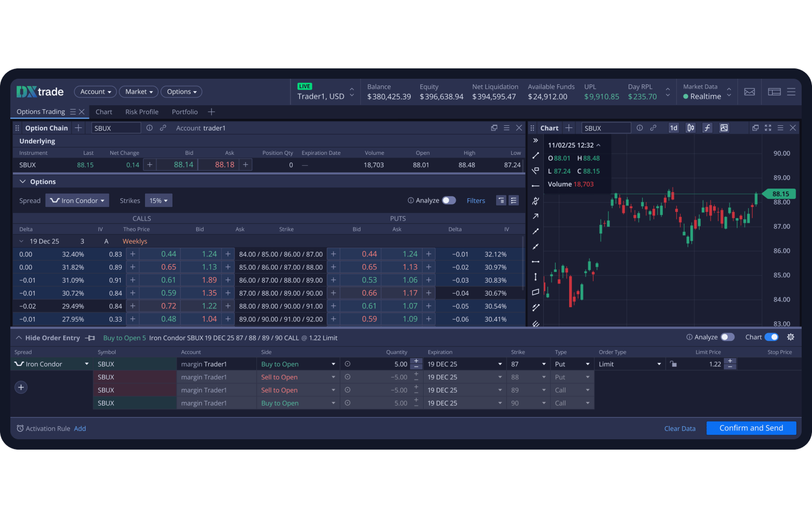Expand the chart drawing toolbar
812x518 pixels.
coord(535,140)
